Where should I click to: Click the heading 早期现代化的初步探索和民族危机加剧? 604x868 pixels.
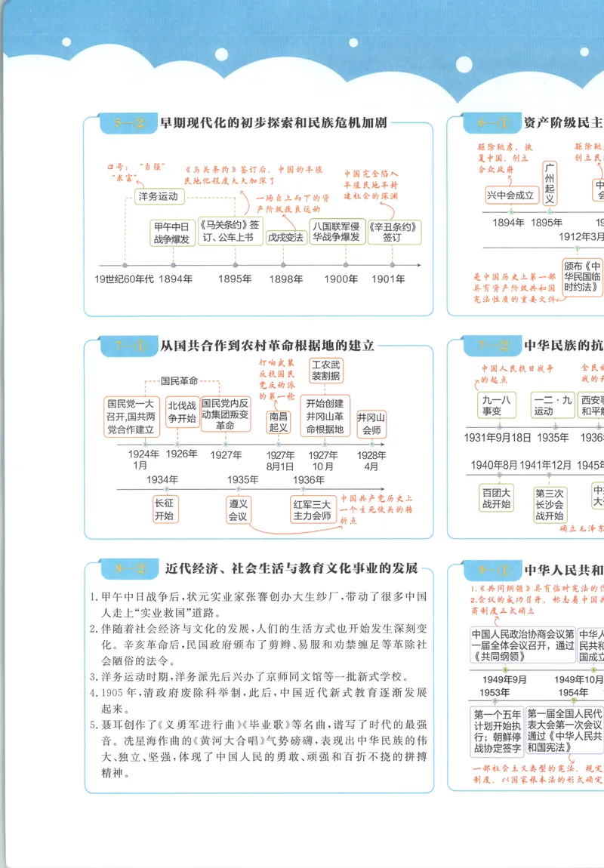(x=273, y=123)
